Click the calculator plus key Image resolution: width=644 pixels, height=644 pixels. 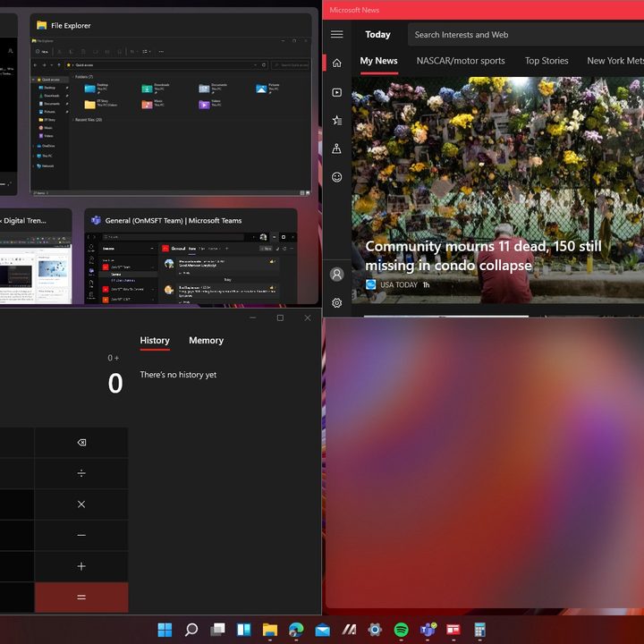coord(81,566)
